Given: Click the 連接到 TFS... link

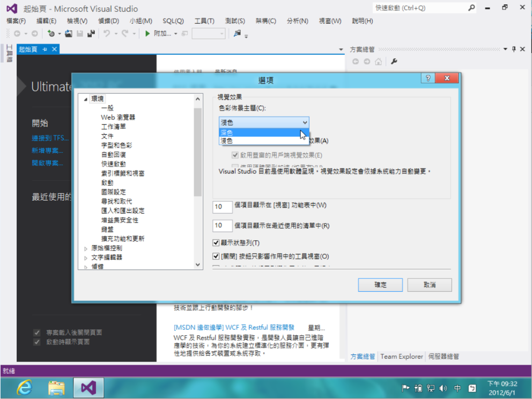Looking at the screenshot, I should [50, 138].
